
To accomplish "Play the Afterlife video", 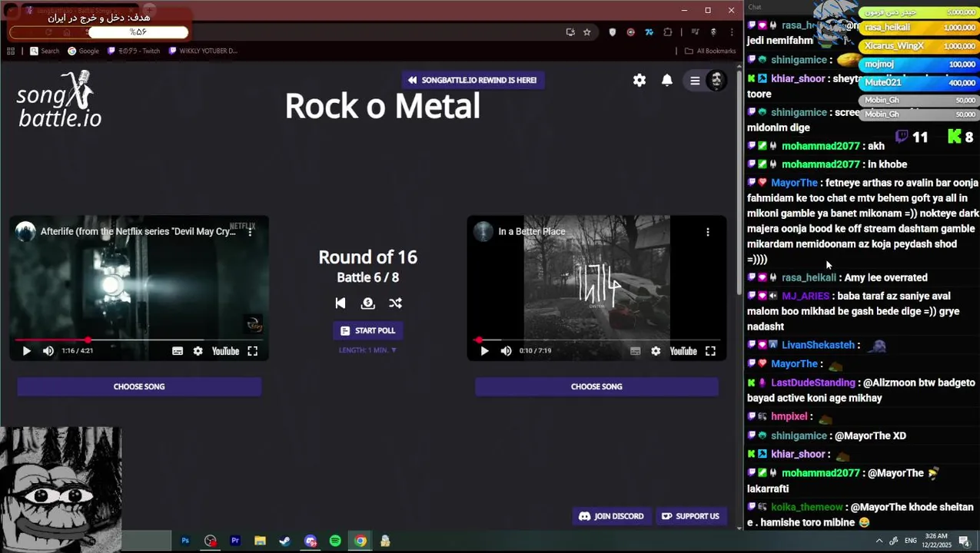I will tap(26, 351).
